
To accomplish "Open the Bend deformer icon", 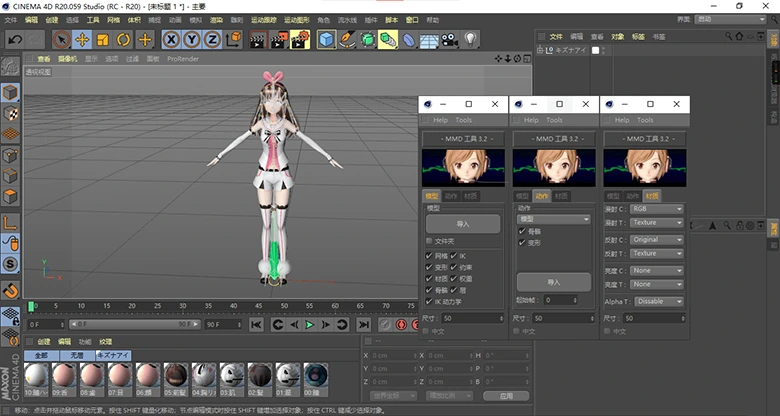I will [408, 39].
